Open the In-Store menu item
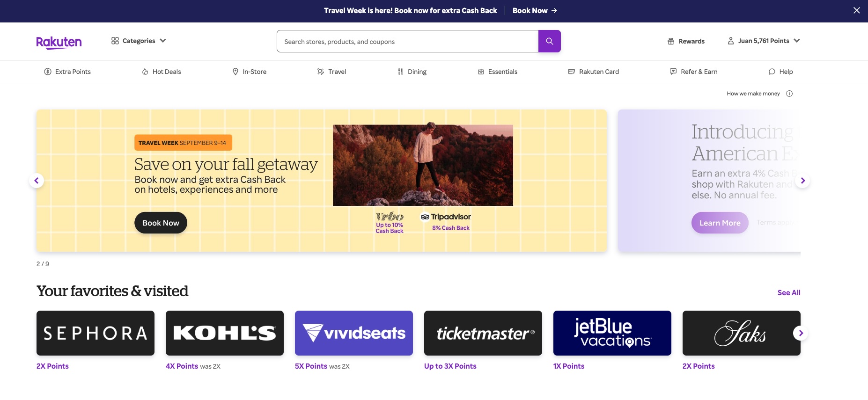 [x=250, y=72]
